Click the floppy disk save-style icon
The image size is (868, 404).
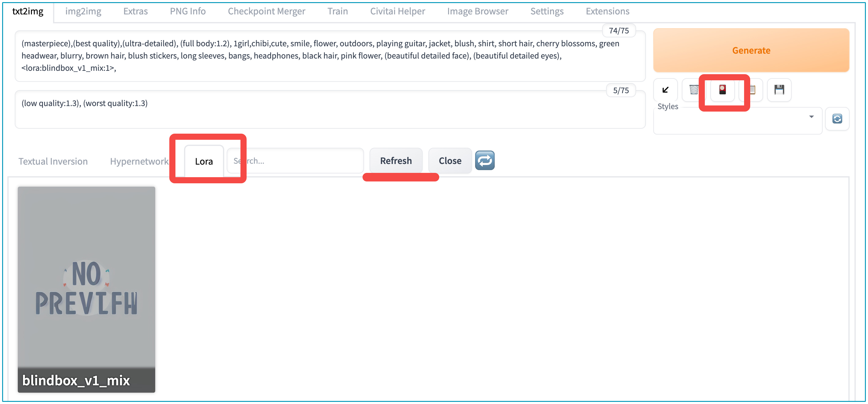(x=779, y=90)
